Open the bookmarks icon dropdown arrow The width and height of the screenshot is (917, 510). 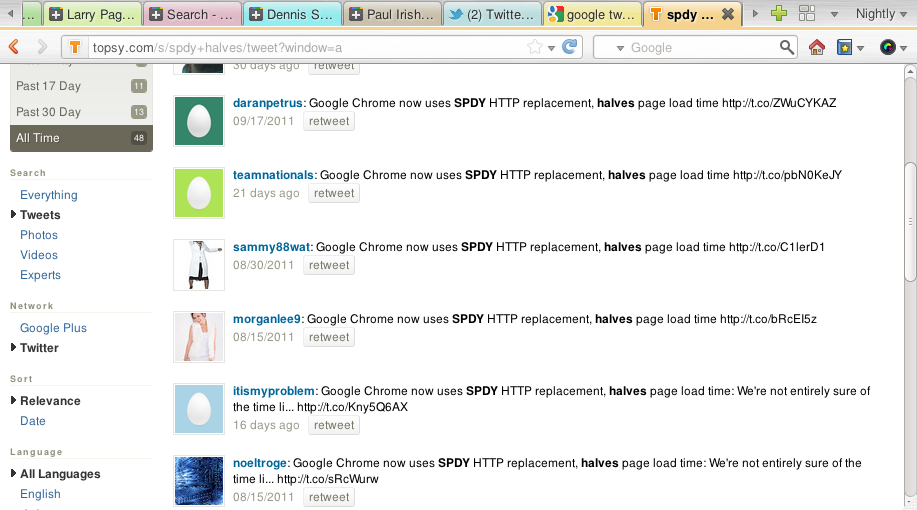[860, 49]
